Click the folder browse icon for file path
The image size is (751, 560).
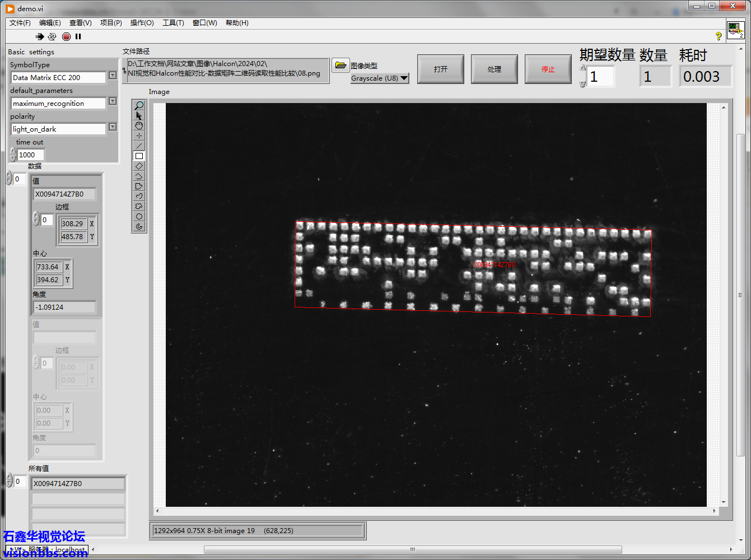point(340,65)
